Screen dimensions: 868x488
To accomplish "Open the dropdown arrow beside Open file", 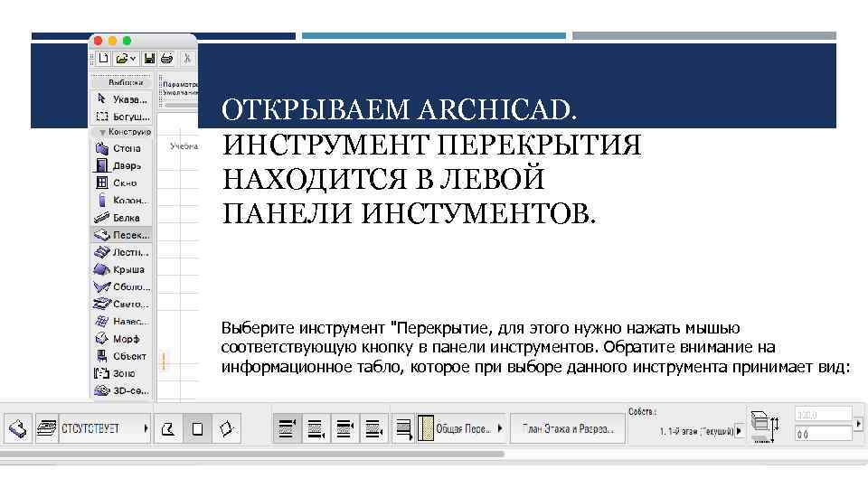I will (133, 58).
